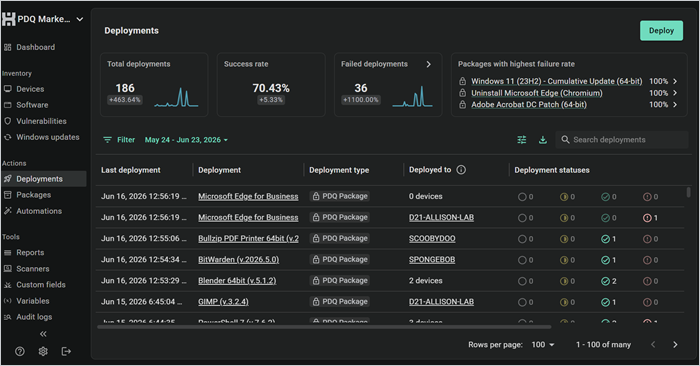Open Scanners under Tools
The height and width of the screenshot is (366, 700).
point(33,269)
